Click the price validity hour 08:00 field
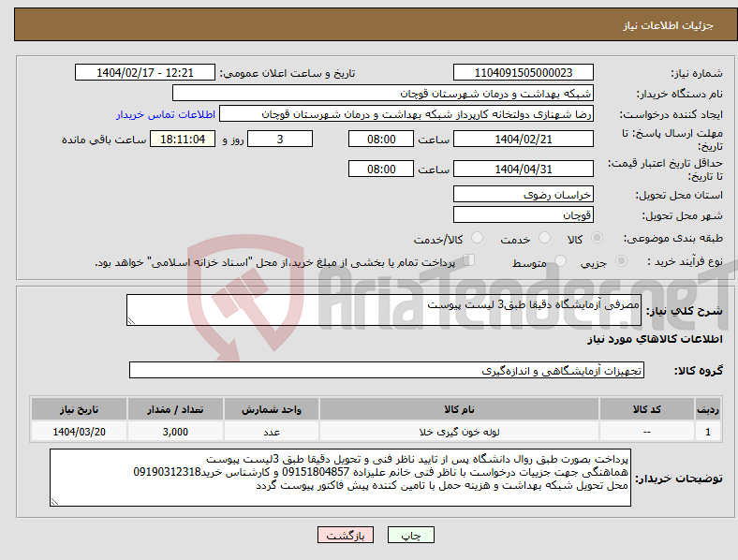This screenshot has height=560, width=738. 381,169
